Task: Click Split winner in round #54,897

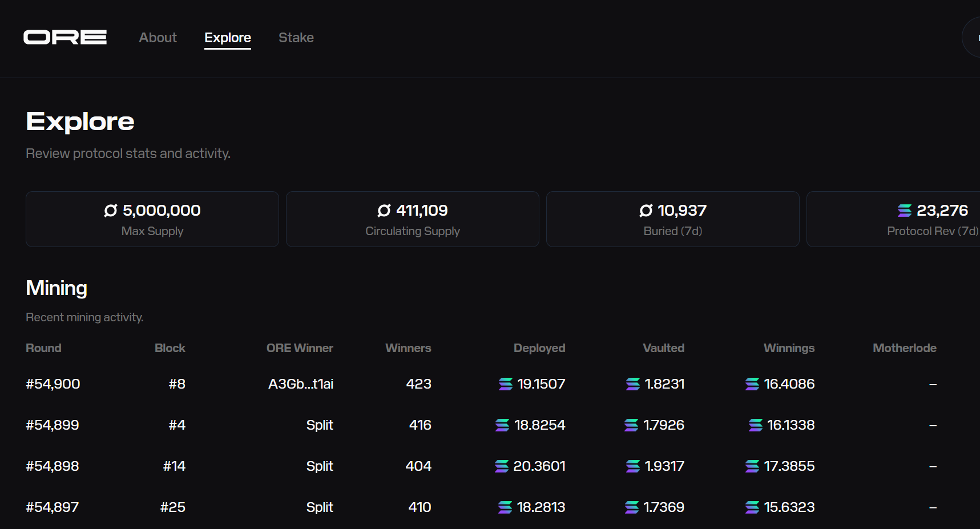Action: (320, 507)
